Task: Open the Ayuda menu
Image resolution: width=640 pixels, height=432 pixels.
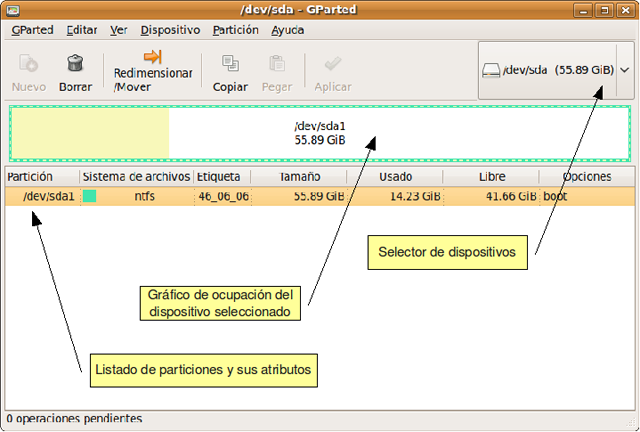Action: pyautogui.click(x=288, y=30)
